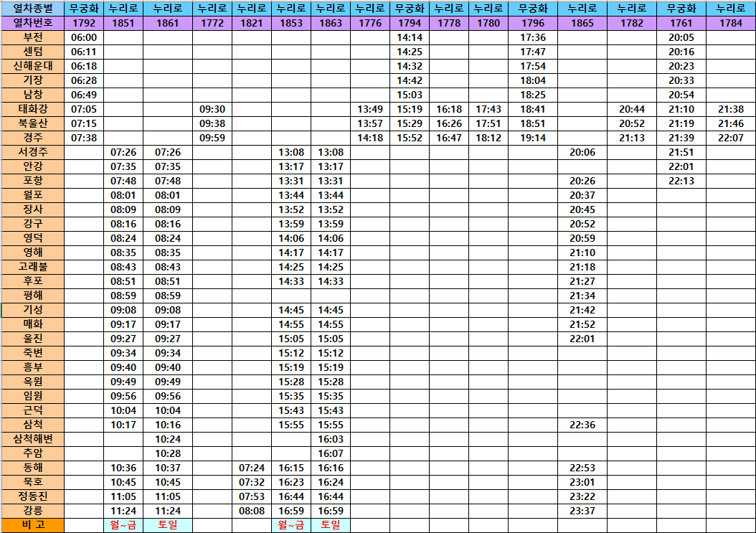Screen dimensions: 756x533
Task: Select the 추암 station row label
Action: point(33,453)
